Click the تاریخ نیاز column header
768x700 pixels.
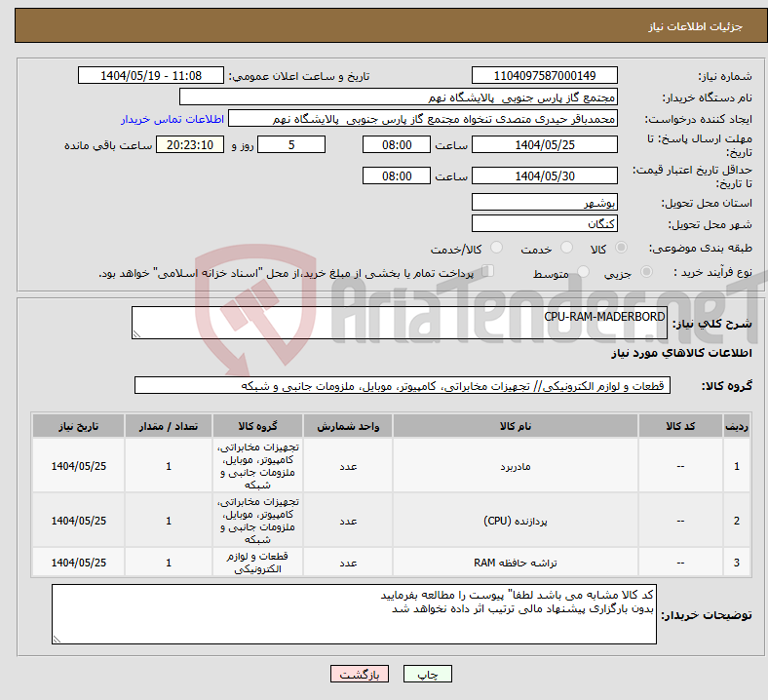[x=78, y=426]
